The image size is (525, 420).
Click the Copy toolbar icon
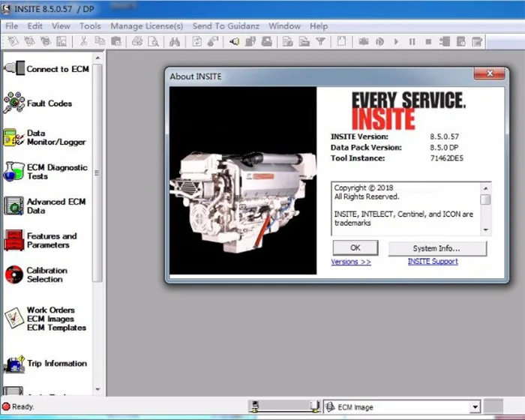pyautogui.click(x=100, y=41)
